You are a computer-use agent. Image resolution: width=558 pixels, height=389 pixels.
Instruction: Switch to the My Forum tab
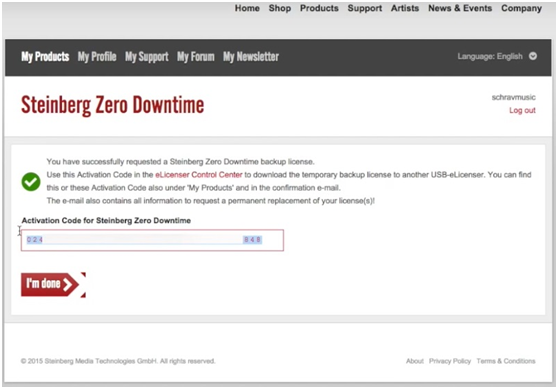pos(196,57)
